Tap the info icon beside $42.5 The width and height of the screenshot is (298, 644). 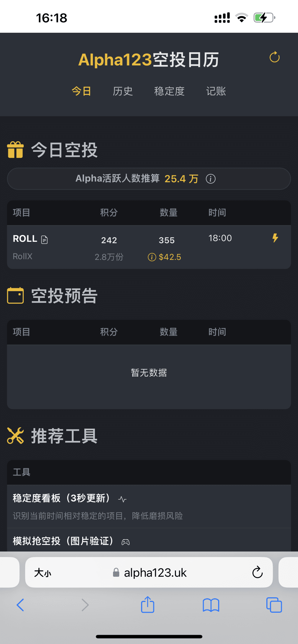152,257
